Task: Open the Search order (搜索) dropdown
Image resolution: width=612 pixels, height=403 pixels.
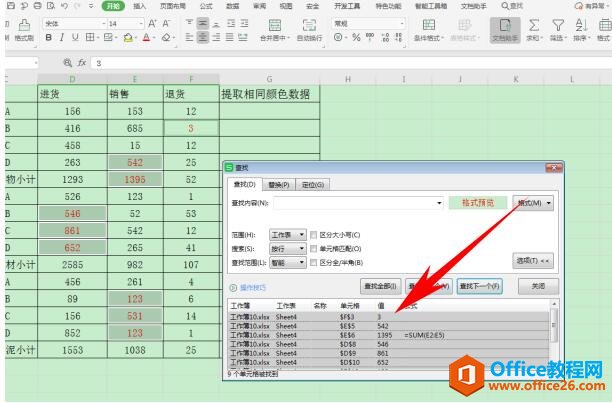Action: pyautogui.click(x=288, y=249)
